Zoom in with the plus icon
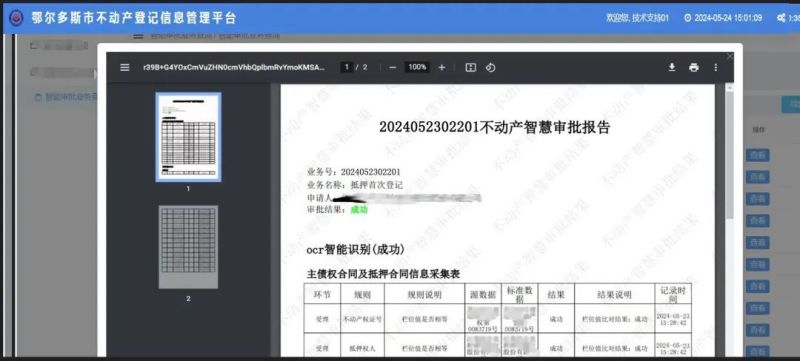This screenshot has height=361, width=800. [x=442, y=67]
